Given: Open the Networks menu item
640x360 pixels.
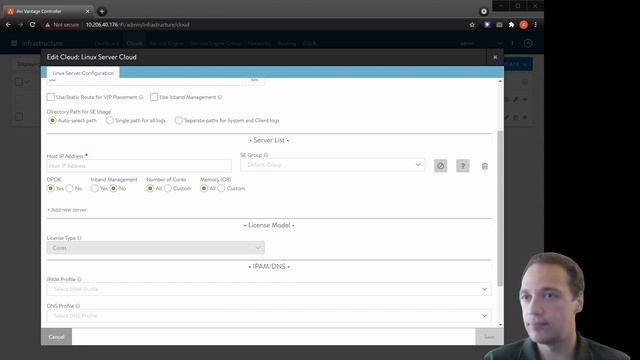Looking at the screenshot, I should (259, 43).
